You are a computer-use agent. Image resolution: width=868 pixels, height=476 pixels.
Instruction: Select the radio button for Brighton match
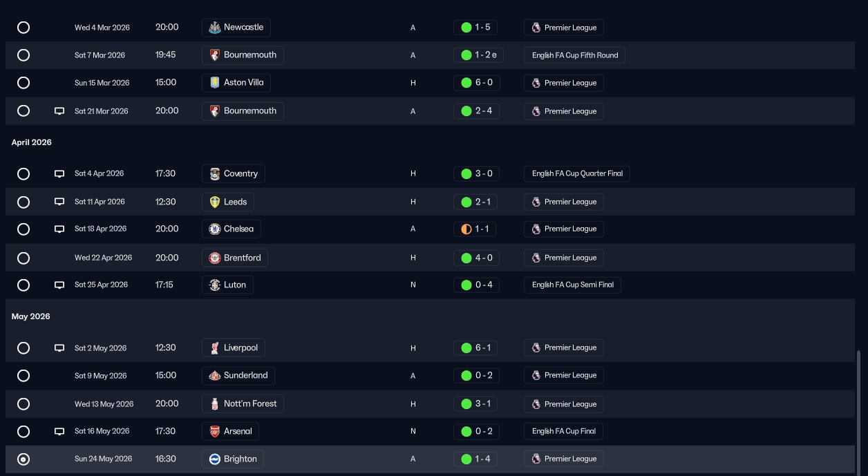click(23, 459)
